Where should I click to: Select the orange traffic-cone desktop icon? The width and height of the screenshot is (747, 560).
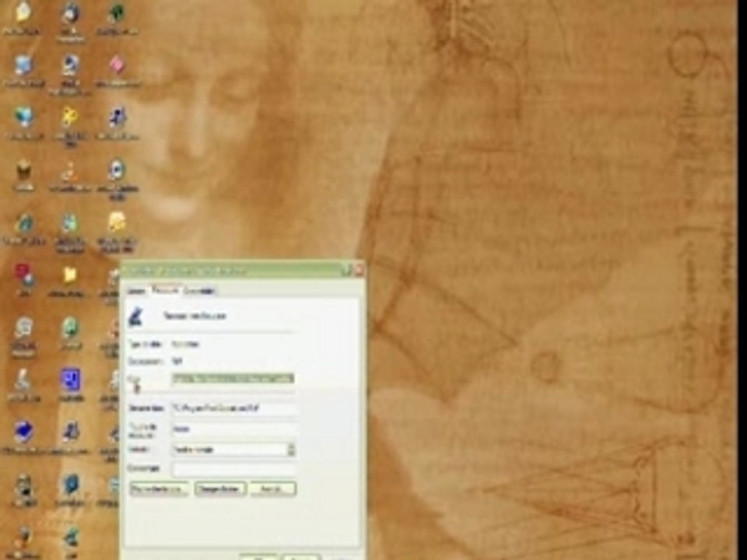coord(70,170)
